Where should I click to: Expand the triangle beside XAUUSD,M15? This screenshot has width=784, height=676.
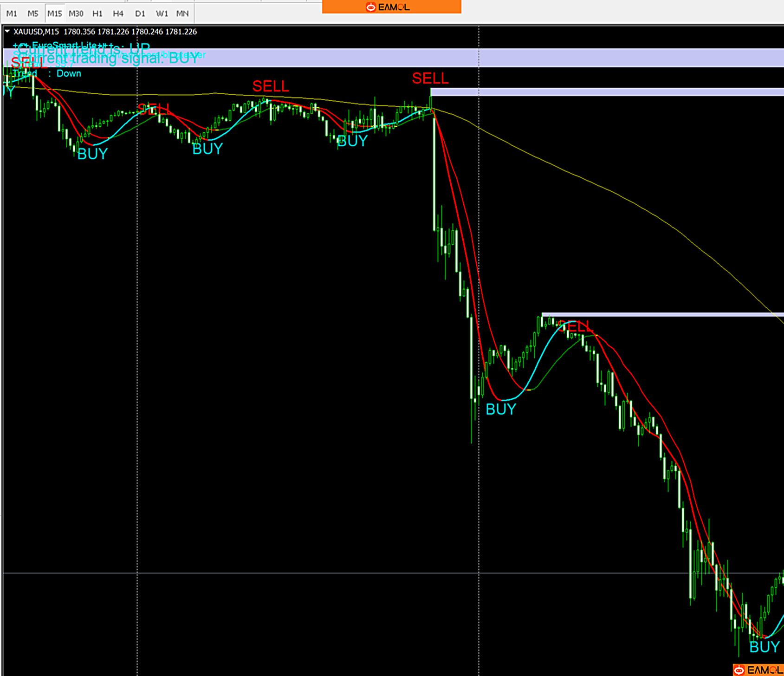(7, 32)
